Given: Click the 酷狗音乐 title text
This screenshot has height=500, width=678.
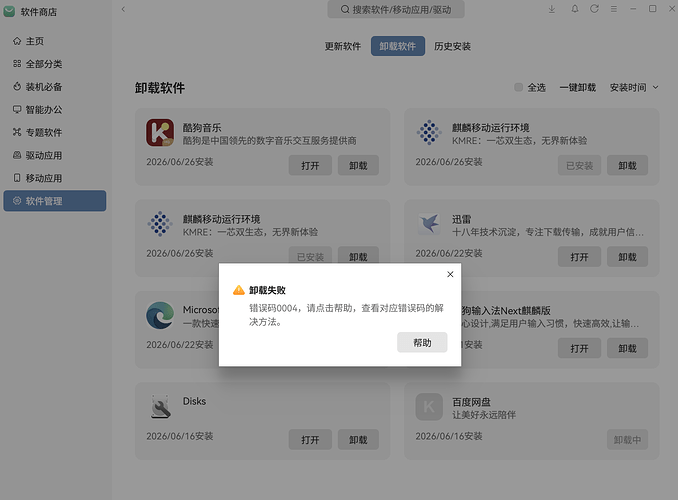Looking at the screenshot, I should pyautogui.click(x=202, y=128).
